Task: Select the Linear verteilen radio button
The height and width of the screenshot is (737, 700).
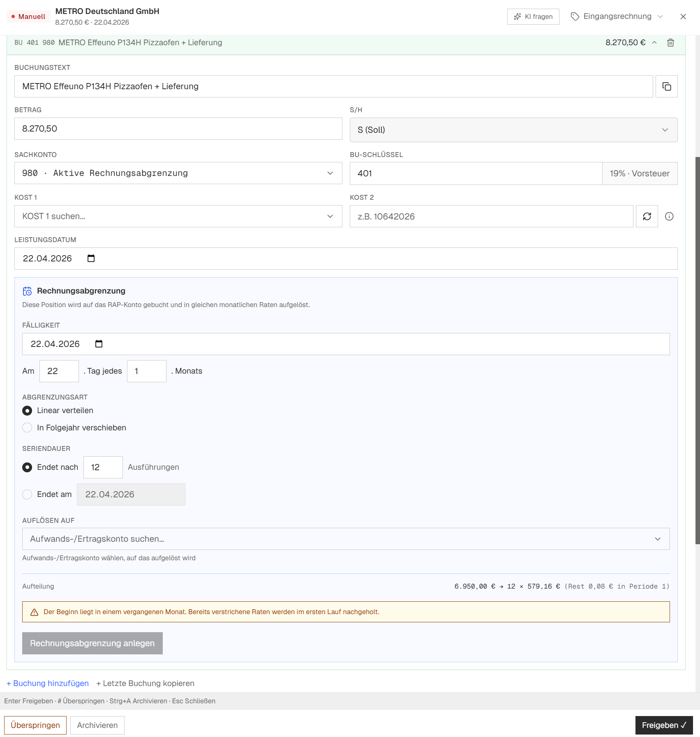Action: 27,411
